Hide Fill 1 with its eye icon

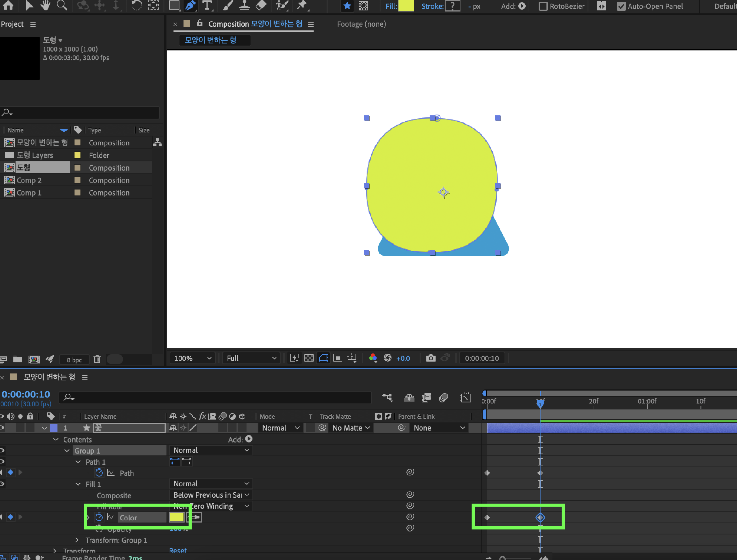tap(2, 484)
